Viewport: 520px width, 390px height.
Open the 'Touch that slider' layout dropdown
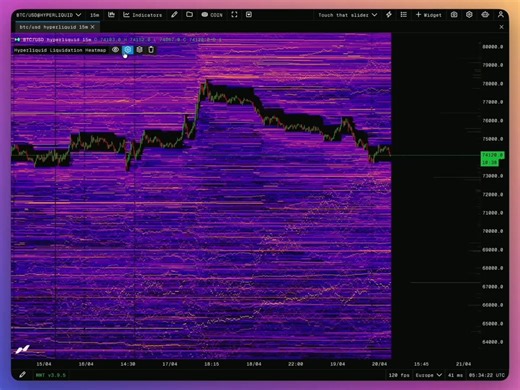(x=347, y=15)
